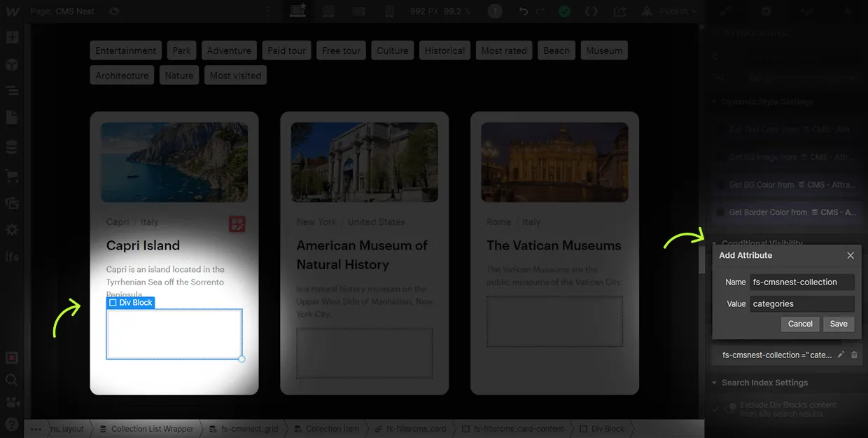Screen dimensions: 868x438
Task: Click the Capri Island photo thumbnail
Action: coord(174,163)
